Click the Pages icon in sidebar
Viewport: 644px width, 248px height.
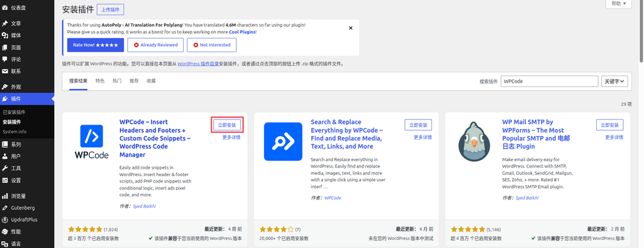click(x=5, y=47)
